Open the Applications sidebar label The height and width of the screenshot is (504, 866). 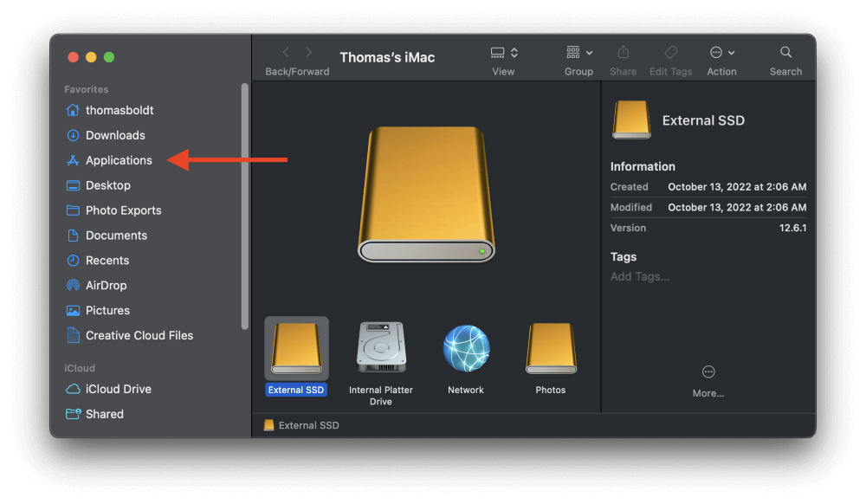tap(119, 160)
